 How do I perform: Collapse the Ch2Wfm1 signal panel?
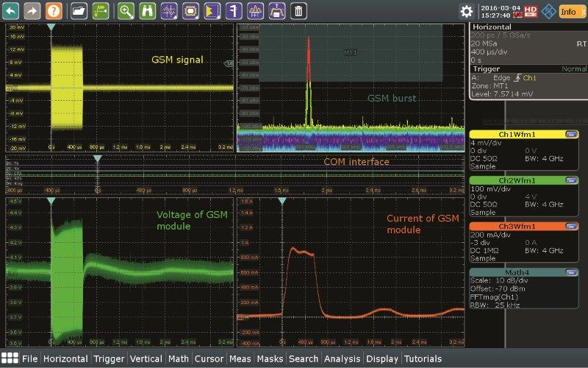[x=570, y=180]
